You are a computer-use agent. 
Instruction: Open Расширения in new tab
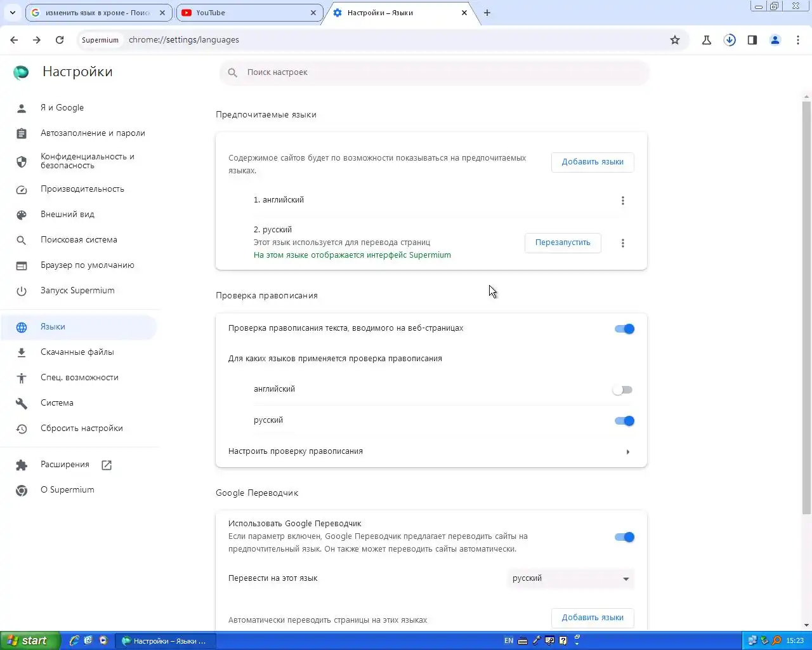pyautogui.click(x=79, y=465)
